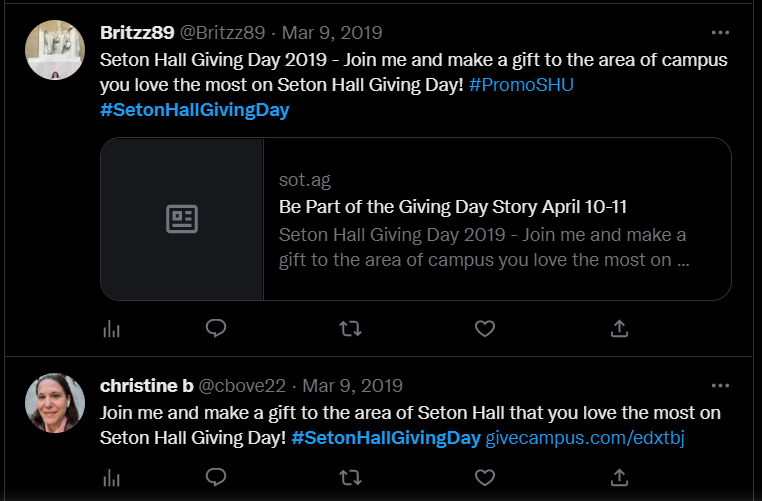Retweet christine b's Giving Day tweet
762x501 pixels.
(350, 478)
